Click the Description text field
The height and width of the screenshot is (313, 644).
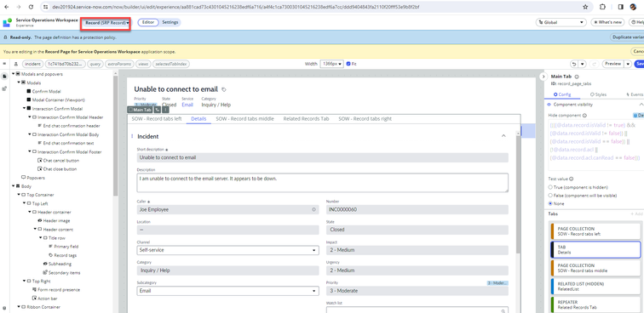point(322,182)
